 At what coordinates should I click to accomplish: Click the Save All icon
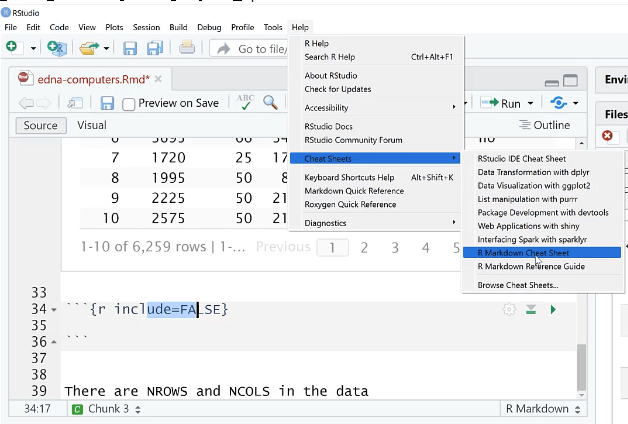pos(155,48)
